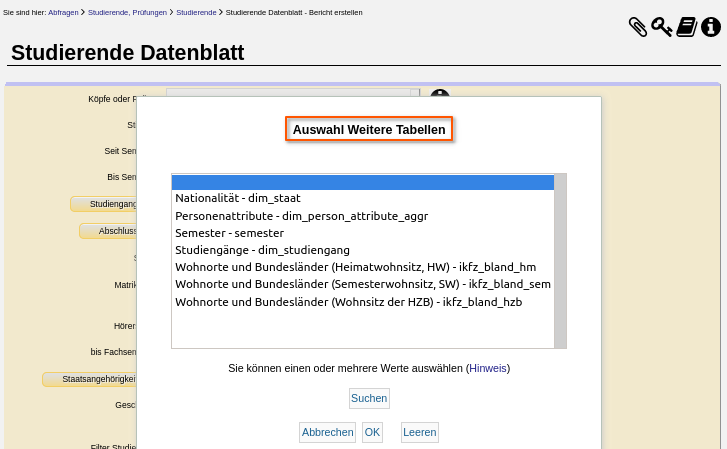This screenshot has height=449, width=727.
Task: Pick Semester - semester from the list
Action: (229, 232)
